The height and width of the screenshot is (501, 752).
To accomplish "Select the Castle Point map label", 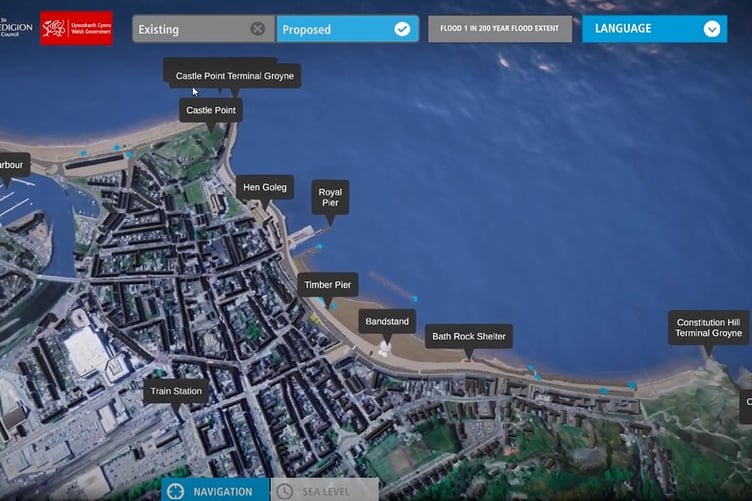I will [211, 110].
